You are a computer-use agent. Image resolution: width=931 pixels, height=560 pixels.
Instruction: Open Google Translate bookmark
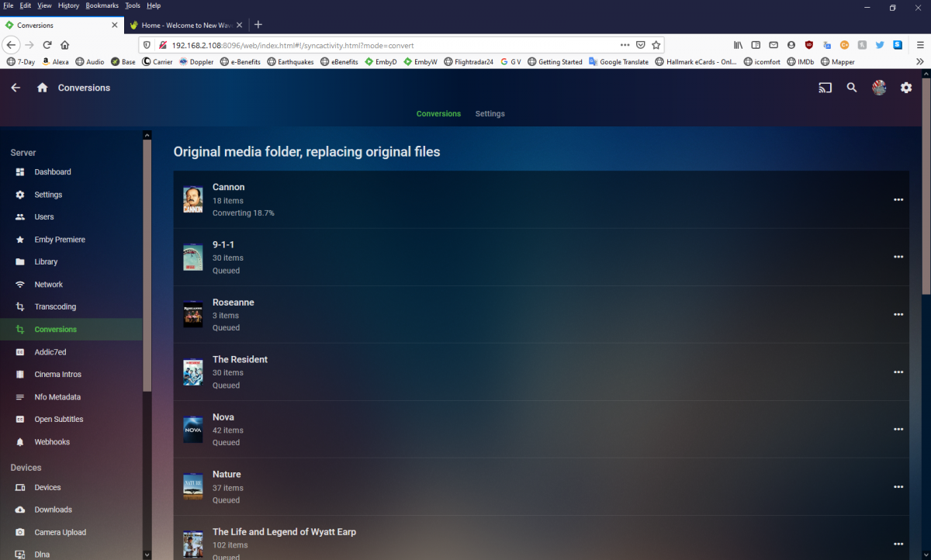[x=618, y=61]
